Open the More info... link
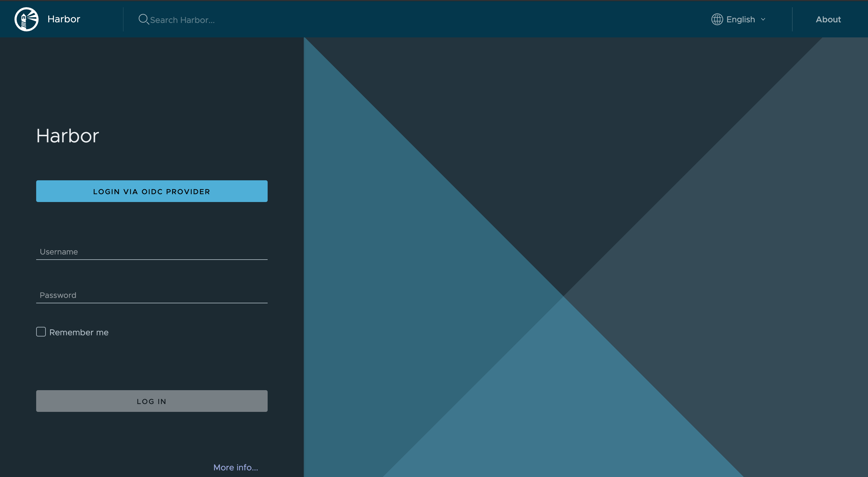Image resolution: width=868 pixels, height=477 pixels. click(x=235, y=467)
